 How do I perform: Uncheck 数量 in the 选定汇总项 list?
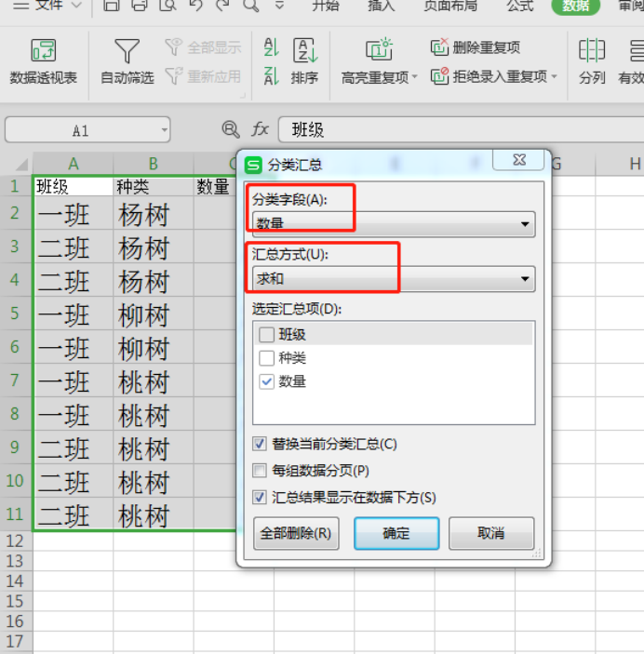point(267,381)
